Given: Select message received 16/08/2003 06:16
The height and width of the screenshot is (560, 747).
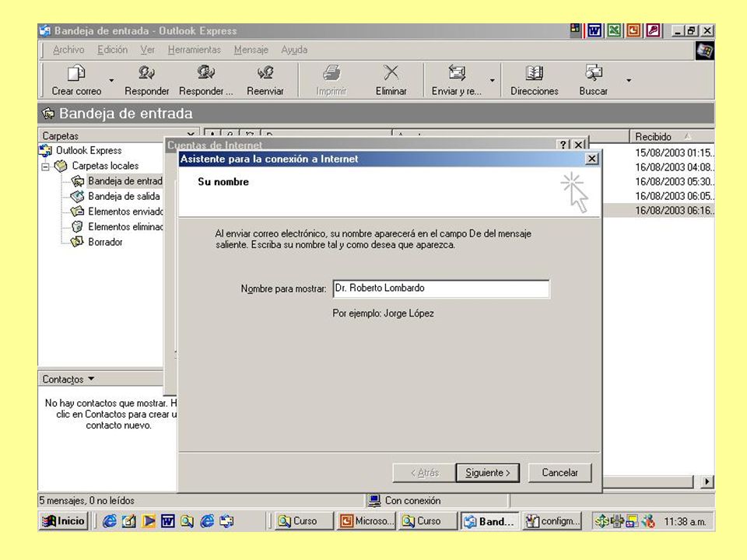Looking at the screenshot, I should pyautogui.click(x=674, y=210).
